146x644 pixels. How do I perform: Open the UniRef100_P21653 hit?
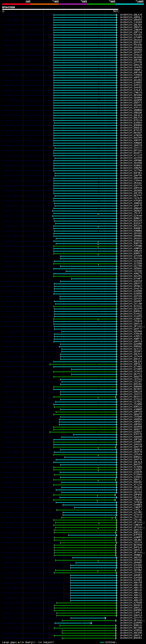(131, 316)
